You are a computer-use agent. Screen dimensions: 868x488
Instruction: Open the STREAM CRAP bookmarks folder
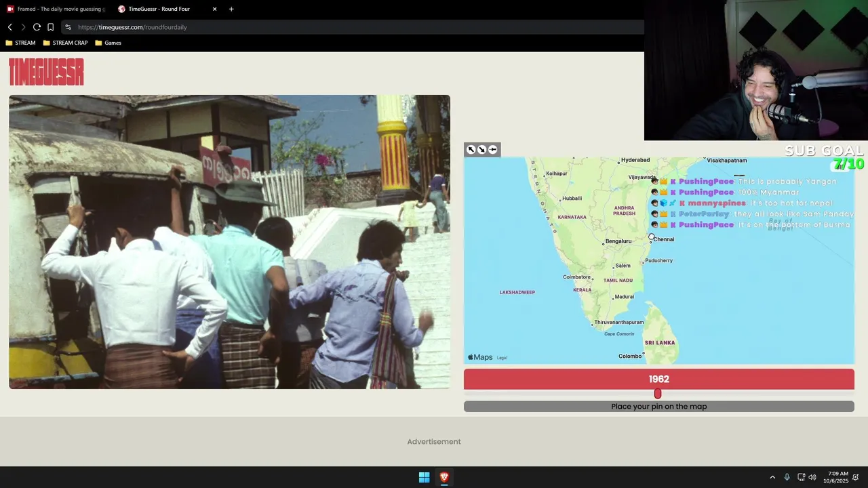(x=65, y=43)
